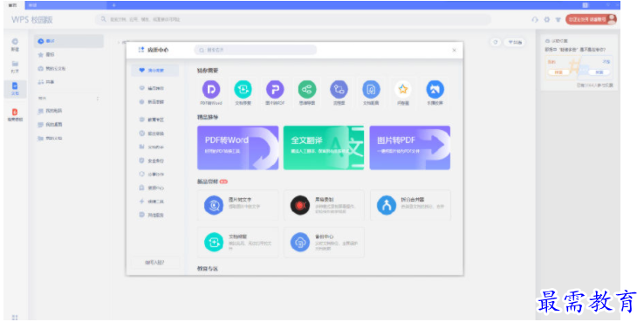Add a new tab with plus button
The height and width of the screenshot is (329, 644).
point(113,5)
